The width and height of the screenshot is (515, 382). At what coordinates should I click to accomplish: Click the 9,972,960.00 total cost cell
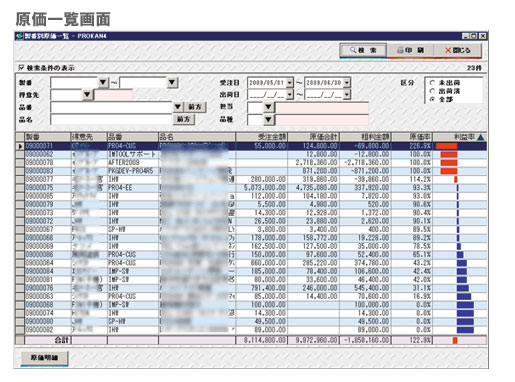[x=313, y=340]
